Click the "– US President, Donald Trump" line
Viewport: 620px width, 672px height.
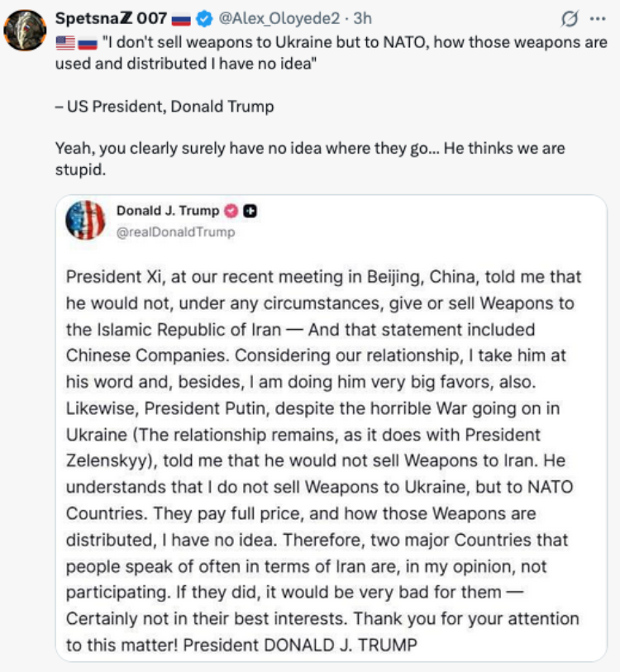pyautogui.click(x=165, y=107)
